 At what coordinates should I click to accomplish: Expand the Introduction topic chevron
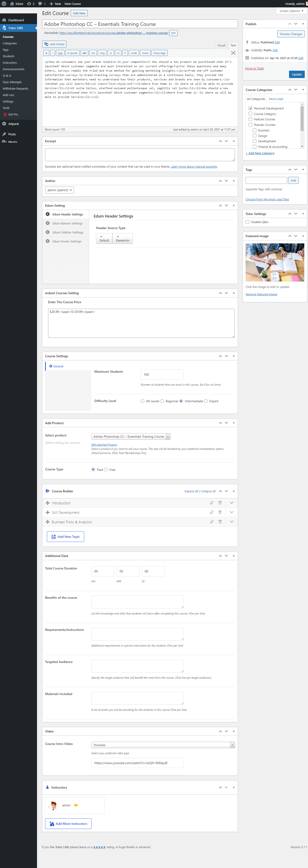click(231, 503)
